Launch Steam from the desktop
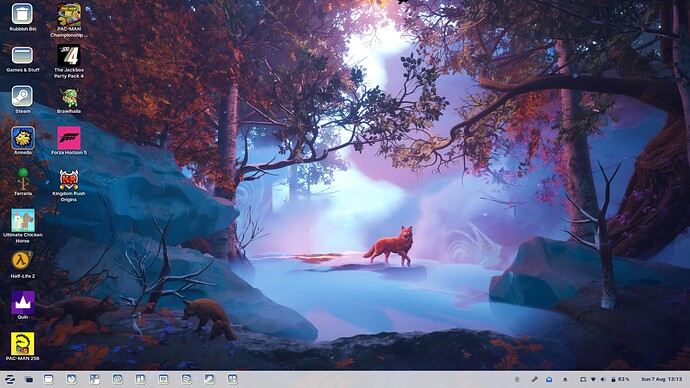 [22, 99]
